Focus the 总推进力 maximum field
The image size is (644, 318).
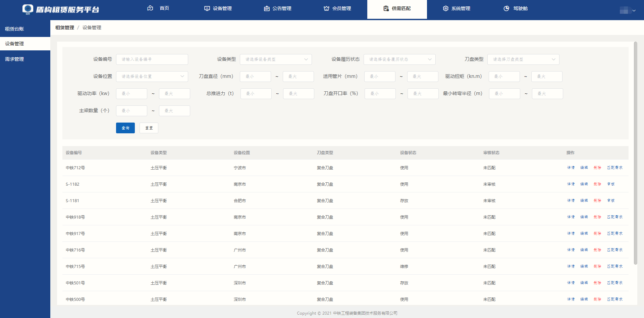[x=299, y=94]
